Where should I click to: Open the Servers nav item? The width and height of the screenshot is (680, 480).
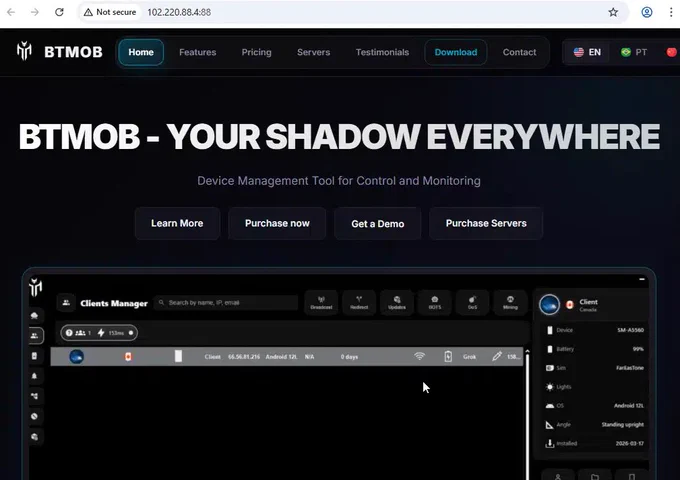pyautogui.click(x=314, y=52)
